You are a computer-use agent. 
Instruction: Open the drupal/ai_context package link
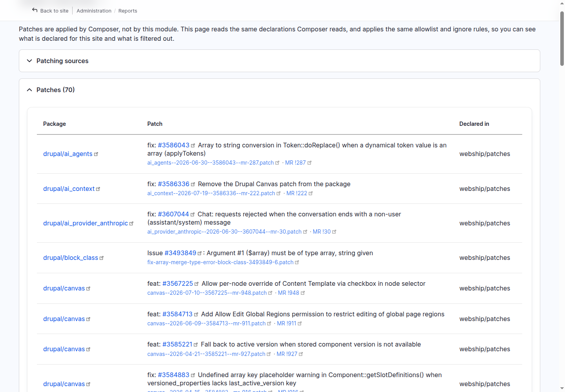[x=69, y=189]
